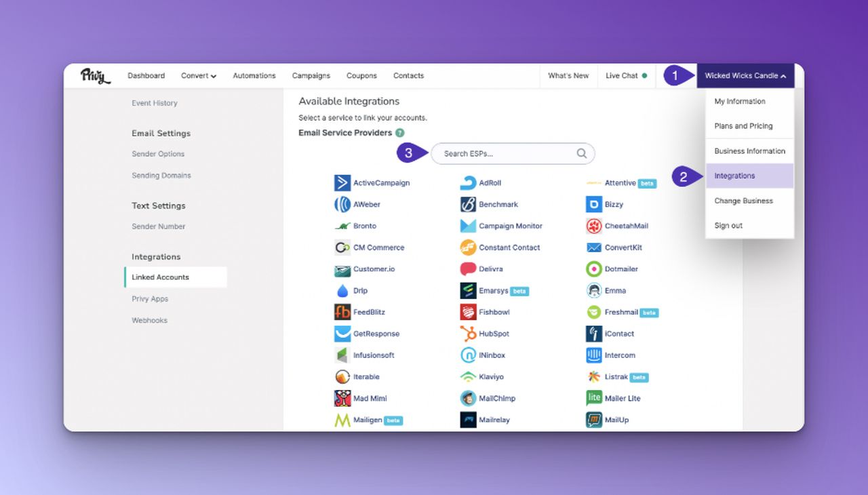Go to Sending Domains settings
Viewport: 868px width, 495px height.
(161, 176)
